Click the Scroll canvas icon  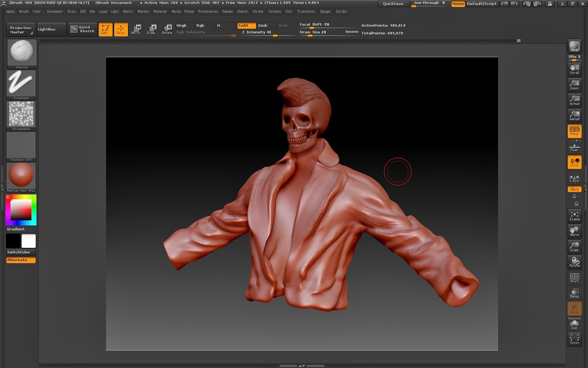click(574, 70)
